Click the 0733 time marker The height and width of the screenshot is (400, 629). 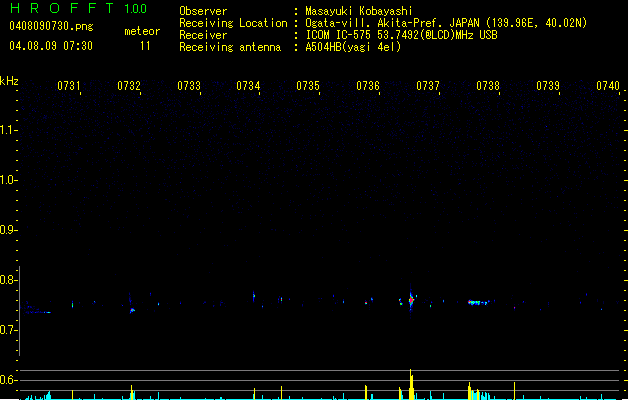[189, 86]
